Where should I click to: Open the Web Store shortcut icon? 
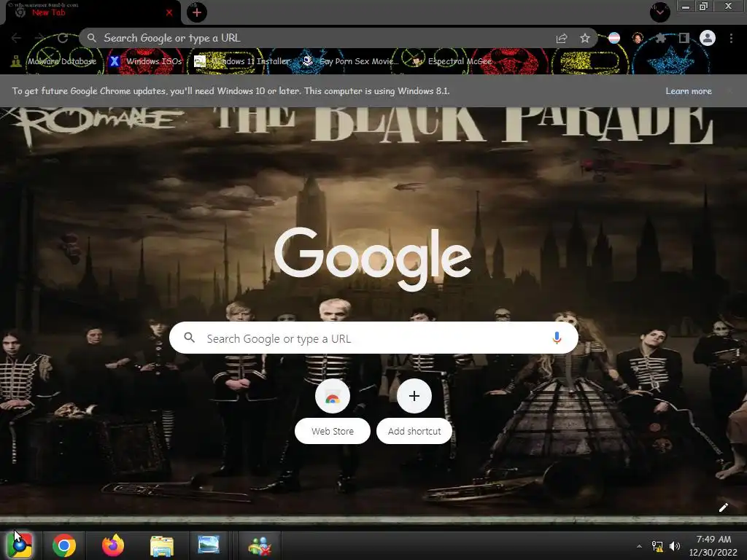pos(333,396)
